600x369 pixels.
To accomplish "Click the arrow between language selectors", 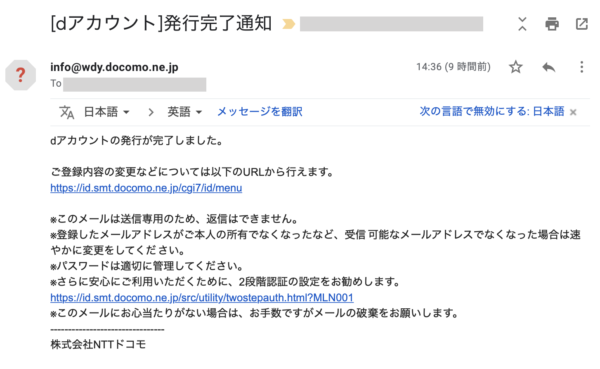I will 151,112.
